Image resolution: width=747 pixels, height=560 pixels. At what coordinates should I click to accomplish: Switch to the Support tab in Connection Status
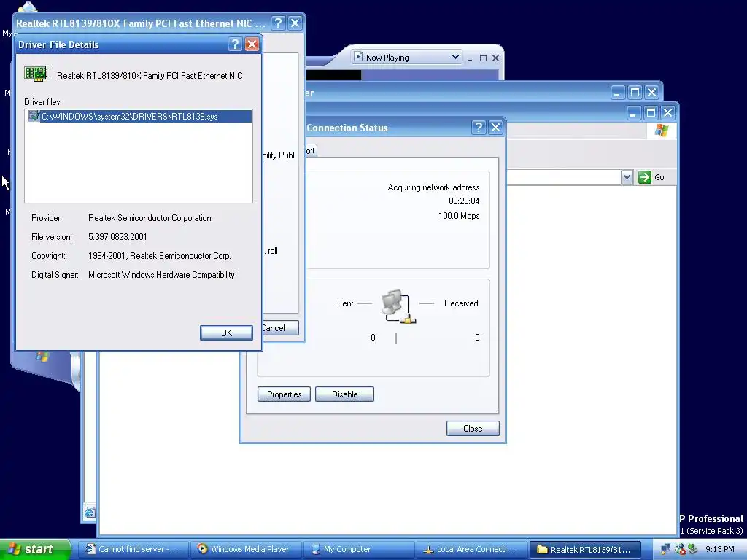(311, 150)
